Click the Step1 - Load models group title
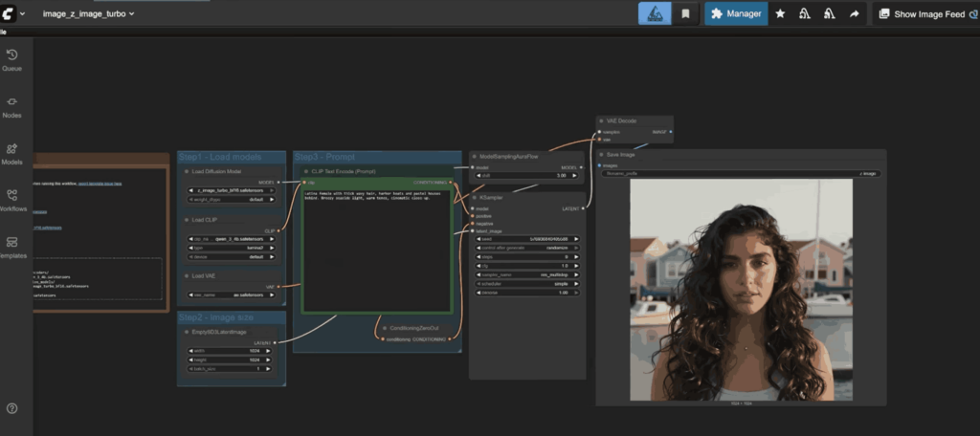Screen dimensions: 980x436 pos(219,157)
